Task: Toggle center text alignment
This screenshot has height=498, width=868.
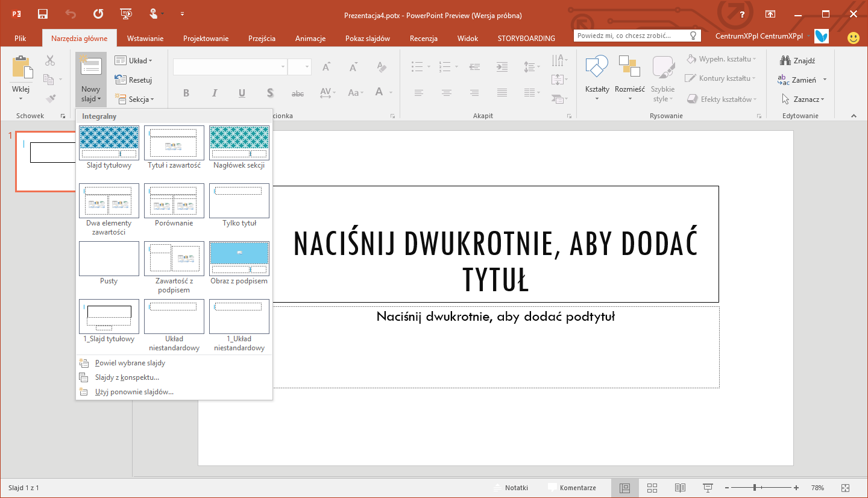Action: point(447,93)
